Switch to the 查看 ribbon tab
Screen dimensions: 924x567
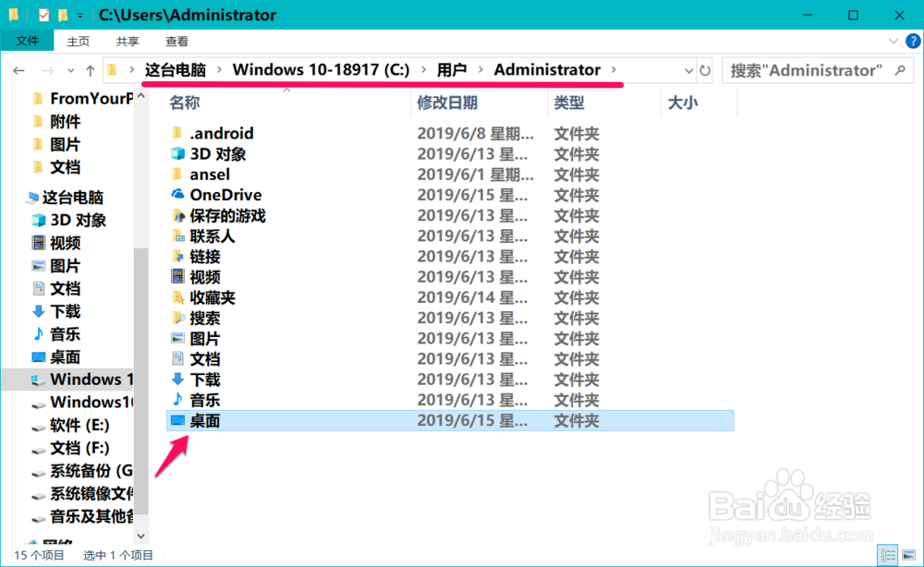(176, 42)
